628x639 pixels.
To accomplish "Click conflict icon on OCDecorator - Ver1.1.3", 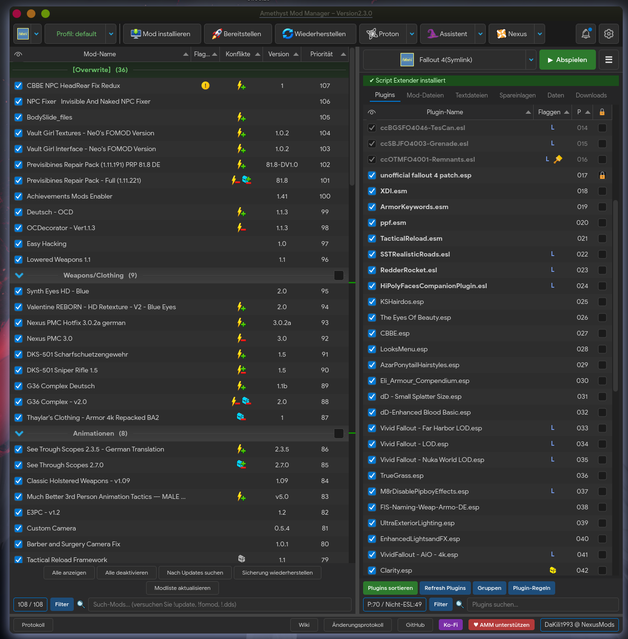I will 241,228.
